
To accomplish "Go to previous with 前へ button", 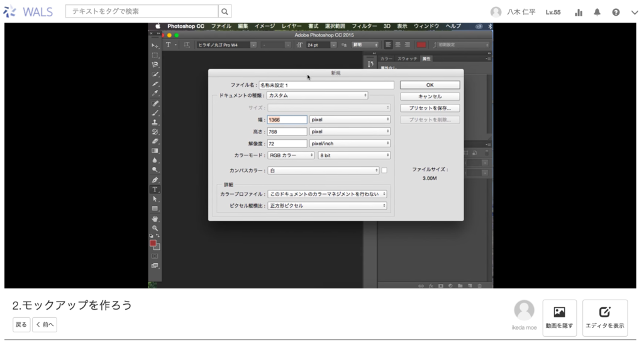I will click(45, 324).
